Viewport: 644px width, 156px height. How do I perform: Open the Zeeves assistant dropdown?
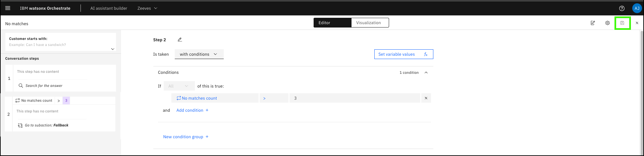[147, 8]
